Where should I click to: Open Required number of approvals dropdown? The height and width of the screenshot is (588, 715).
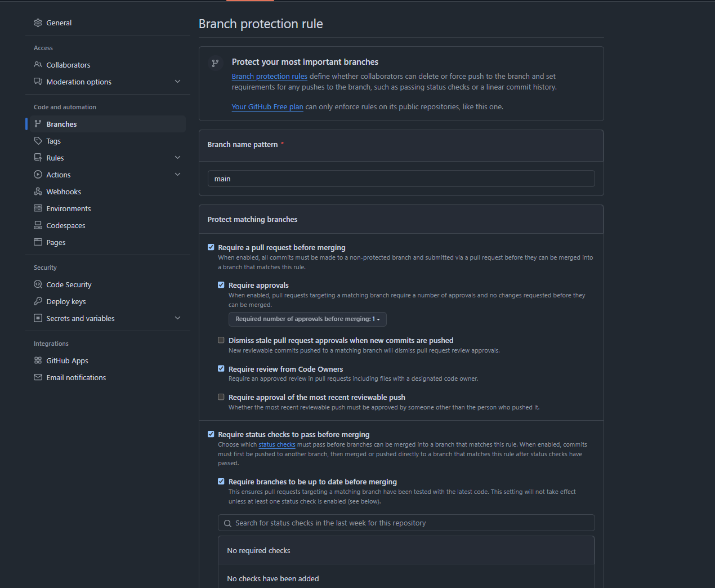coord(307,319)
